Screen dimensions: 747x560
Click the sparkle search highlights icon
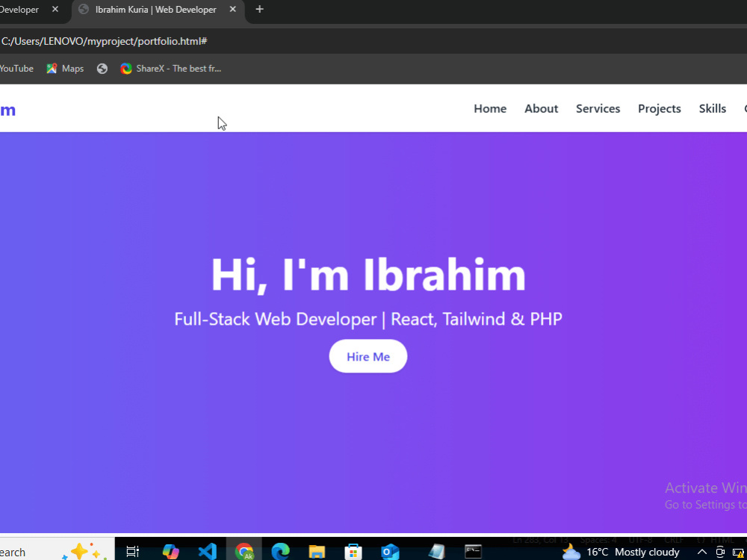(85, 551)
